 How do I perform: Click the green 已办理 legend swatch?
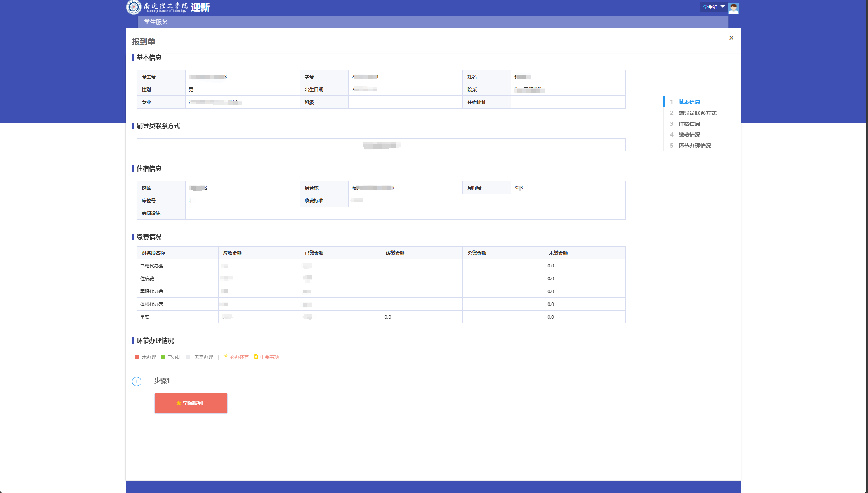click(x=163, y=357)
